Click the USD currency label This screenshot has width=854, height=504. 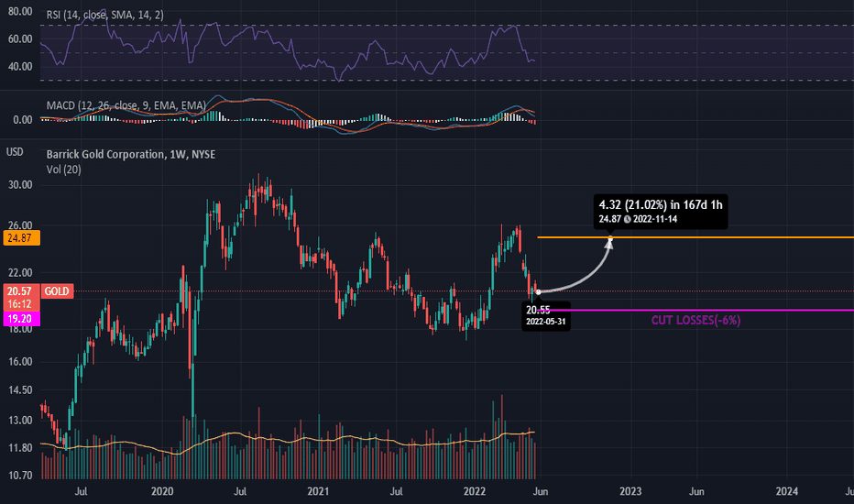[15, 152]
